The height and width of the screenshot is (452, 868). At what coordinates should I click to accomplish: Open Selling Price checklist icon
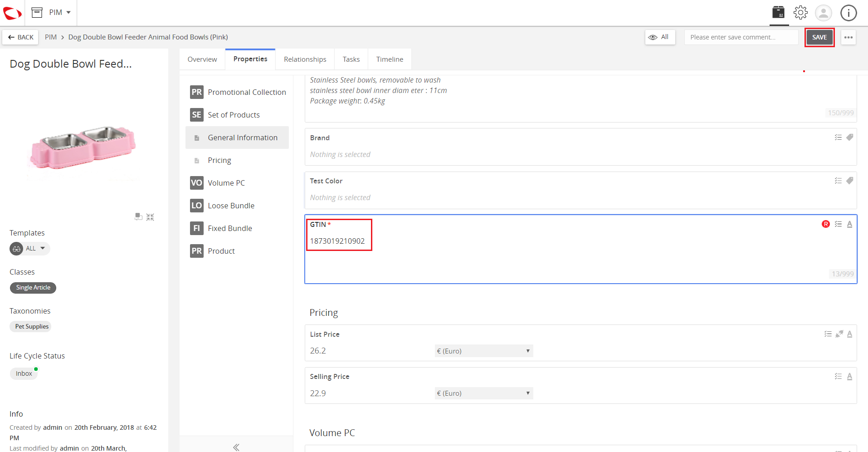(838, 376)
